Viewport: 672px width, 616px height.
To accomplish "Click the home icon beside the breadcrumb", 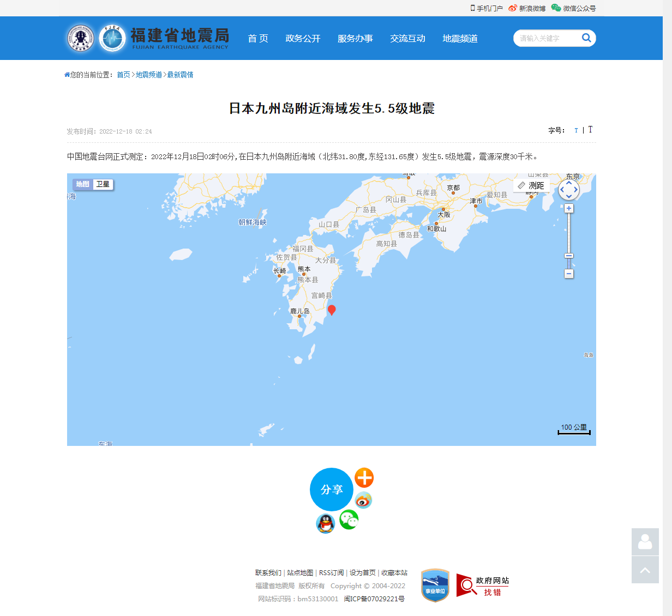I will click(66, 74).
